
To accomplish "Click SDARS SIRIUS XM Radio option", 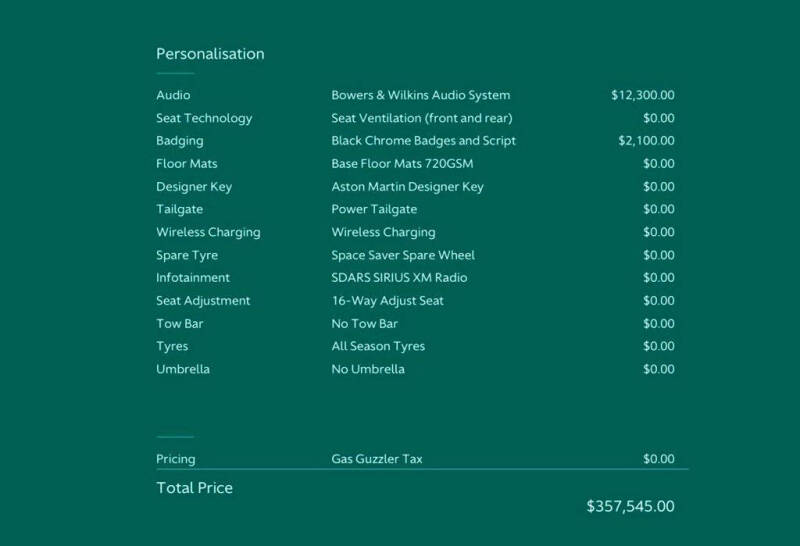I will click(399, 278).
